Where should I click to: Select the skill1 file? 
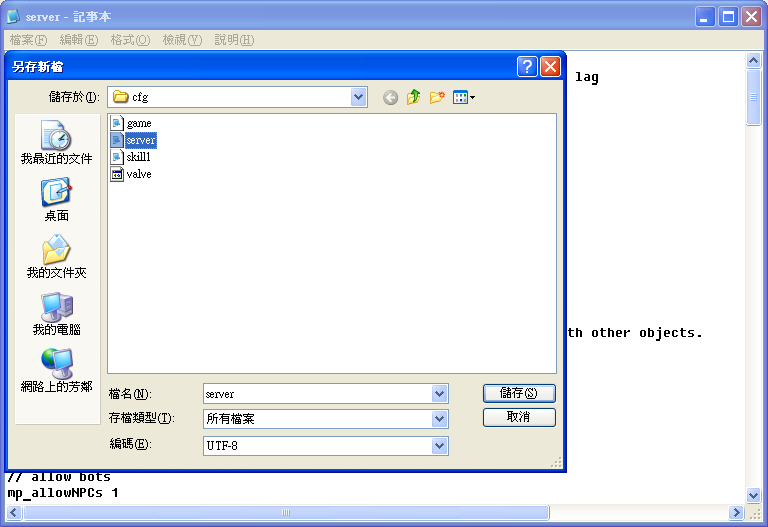(138, 157)
